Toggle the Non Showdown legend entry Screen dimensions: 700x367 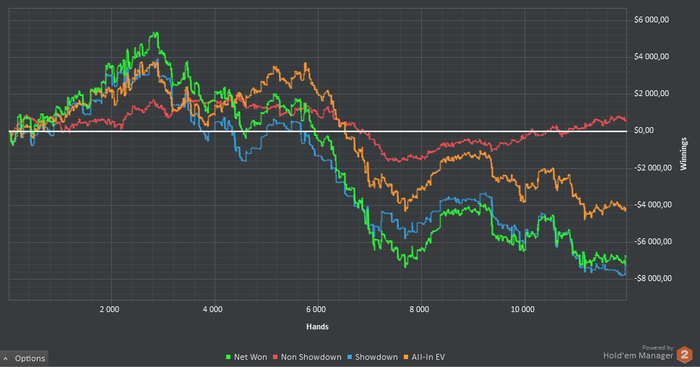tap(307, 357)
